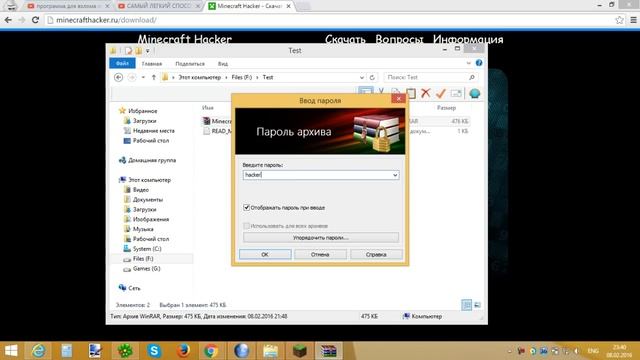Open Skype from the taskbar

[x=154, y=351]
